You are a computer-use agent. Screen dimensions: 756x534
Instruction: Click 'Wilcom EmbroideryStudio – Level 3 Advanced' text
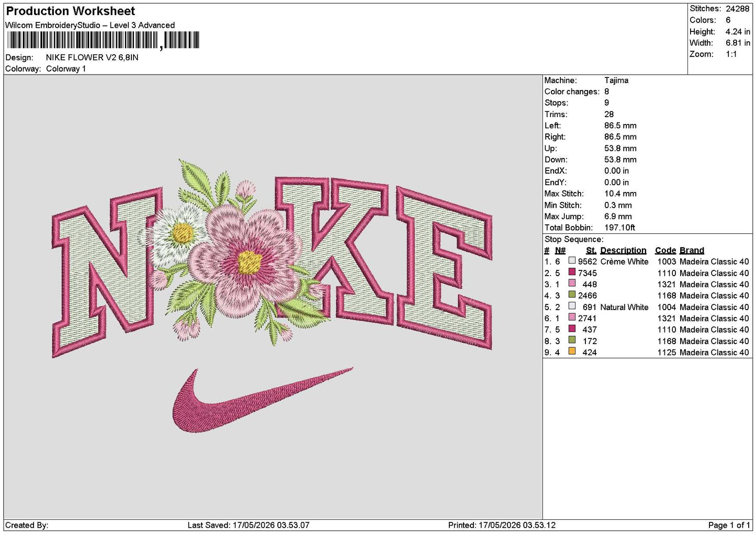click(90, 25)
